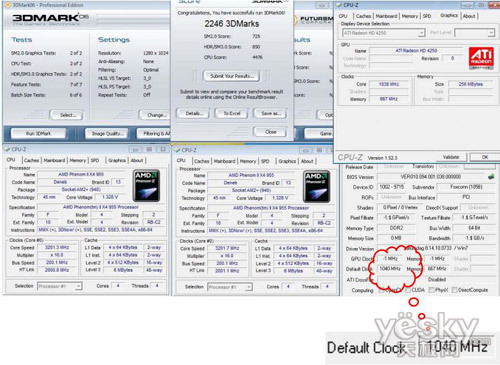Open SPD tab in middle CPU-Z window
Screen dimensions: 500x365
coord(265,161)
